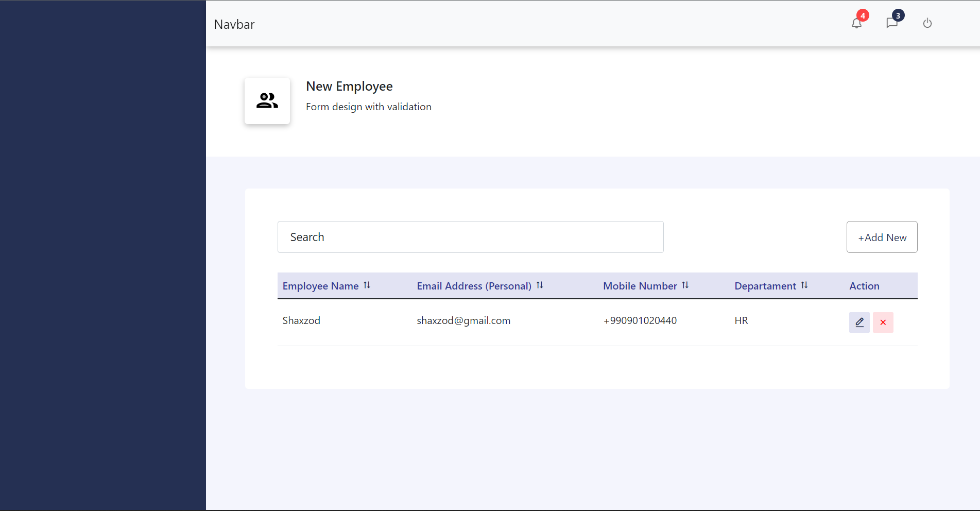Sort by Email Address arrows icon
This screenshot has width=980, height=511.
tap(540, 285)
